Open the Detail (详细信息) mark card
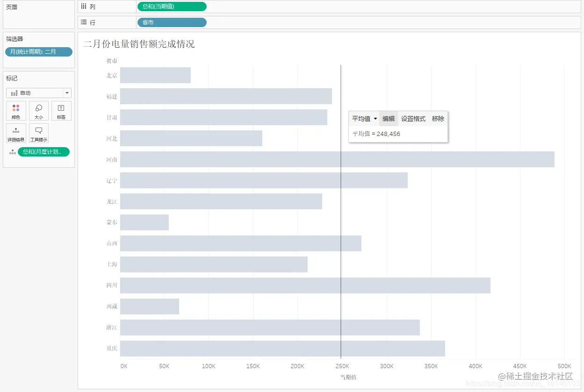The height and width of the screenshot is (392, 584). [16, 133]
